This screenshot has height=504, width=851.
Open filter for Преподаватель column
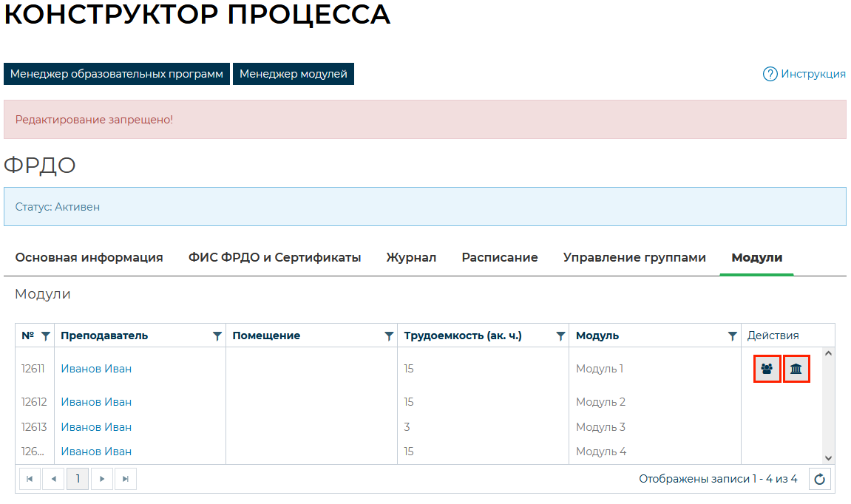(217, 336)
